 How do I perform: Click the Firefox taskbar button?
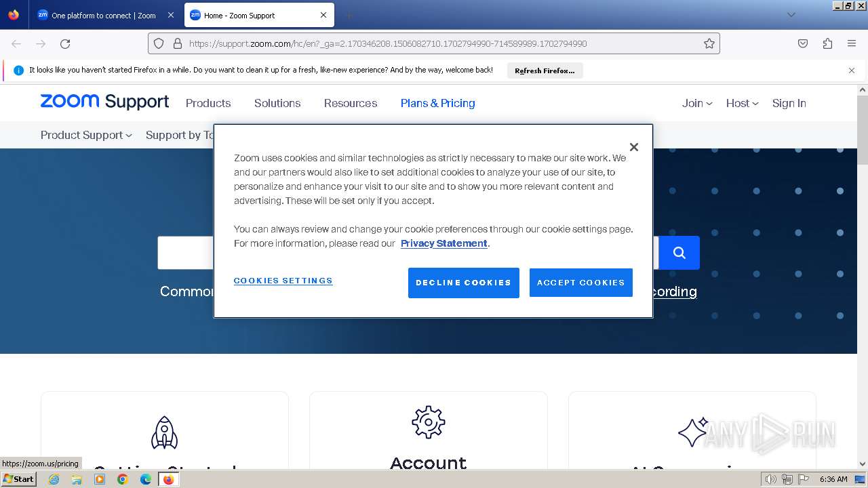coord(168,479)
